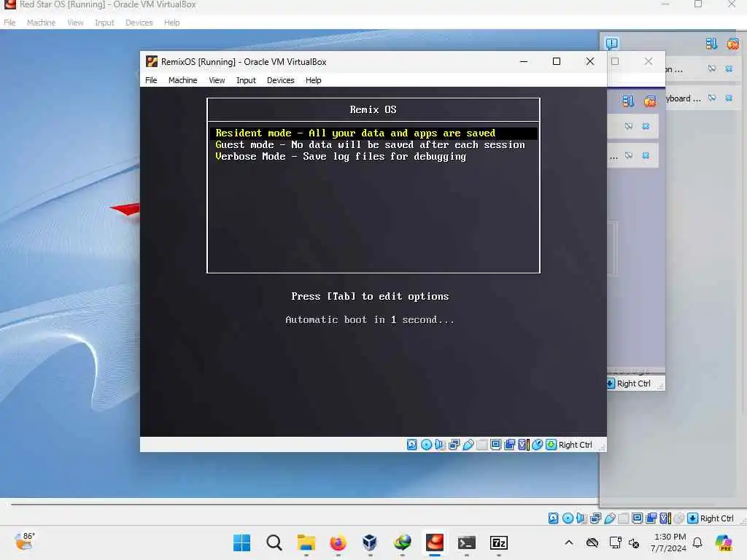
Task: Open Devices menu in Red Star OS window
Action: 139,23
